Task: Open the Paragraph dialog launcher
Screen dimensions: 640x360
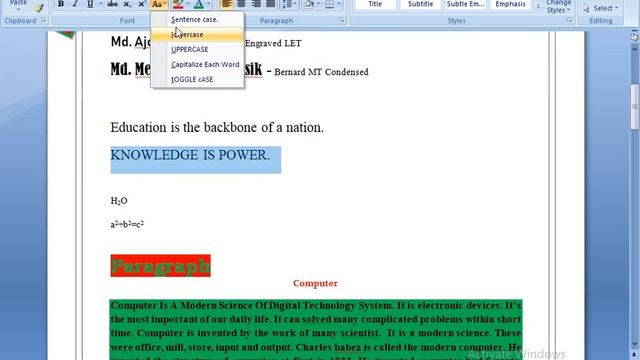Action: tap(341, 20)
